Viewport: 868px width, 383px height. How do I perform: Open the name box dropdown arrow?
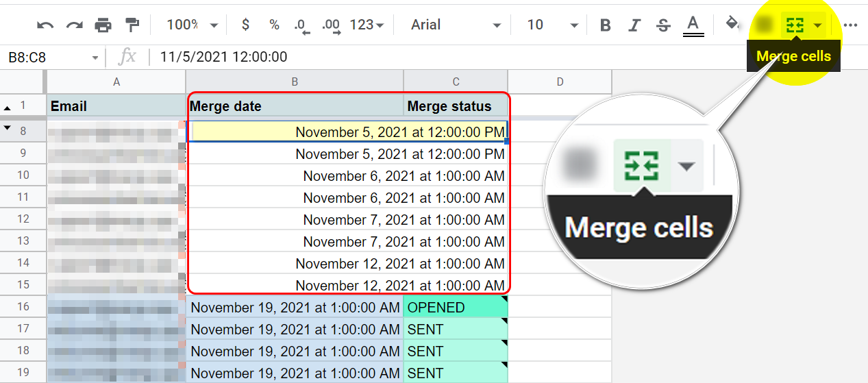95,58
